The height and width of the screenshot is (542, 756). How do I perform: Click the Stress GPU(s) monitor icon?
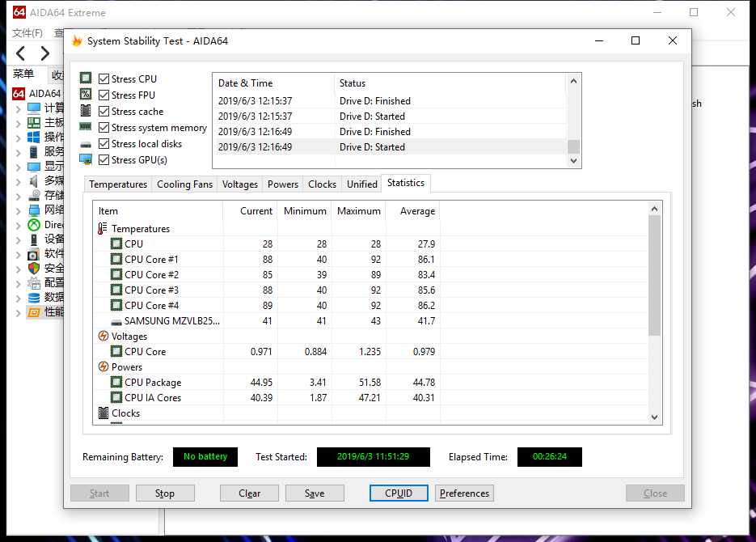pyautogui.click(x=86, y=159)
